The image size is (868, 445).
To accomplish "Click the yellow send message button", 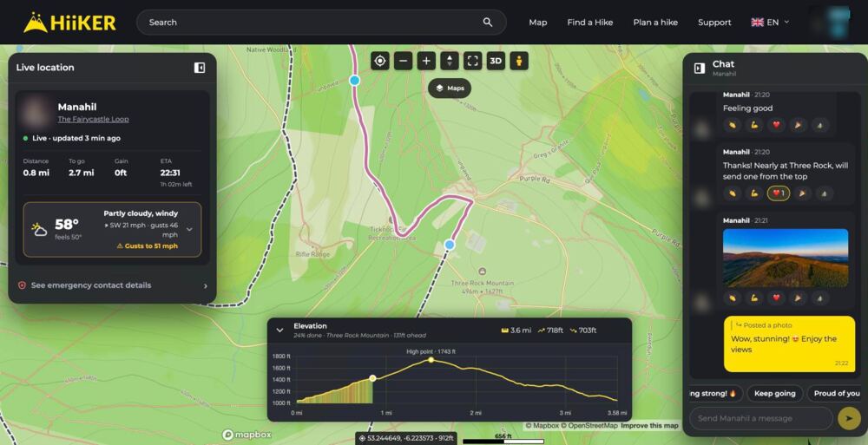I will 849,418.
